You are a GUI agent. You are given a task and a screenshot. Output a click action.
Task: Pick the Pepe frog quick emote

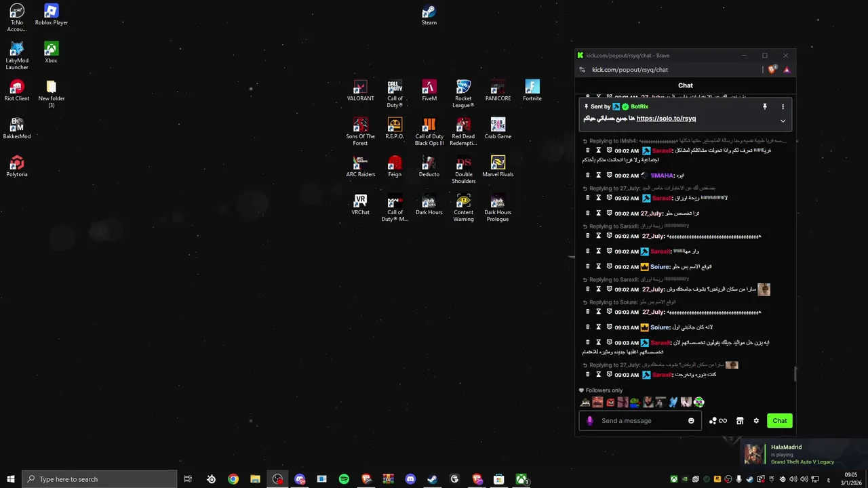(634, 403)
